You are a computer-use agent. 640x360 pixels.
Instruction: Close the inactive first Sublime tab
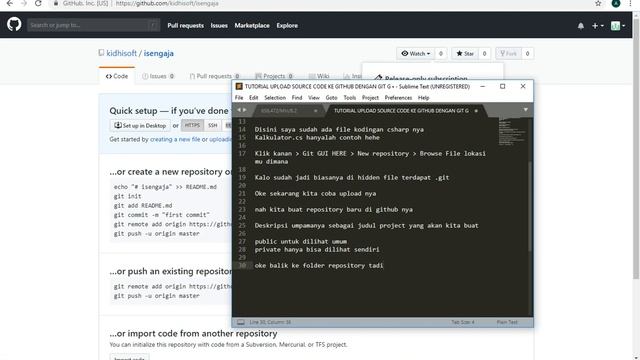[315, 111]
